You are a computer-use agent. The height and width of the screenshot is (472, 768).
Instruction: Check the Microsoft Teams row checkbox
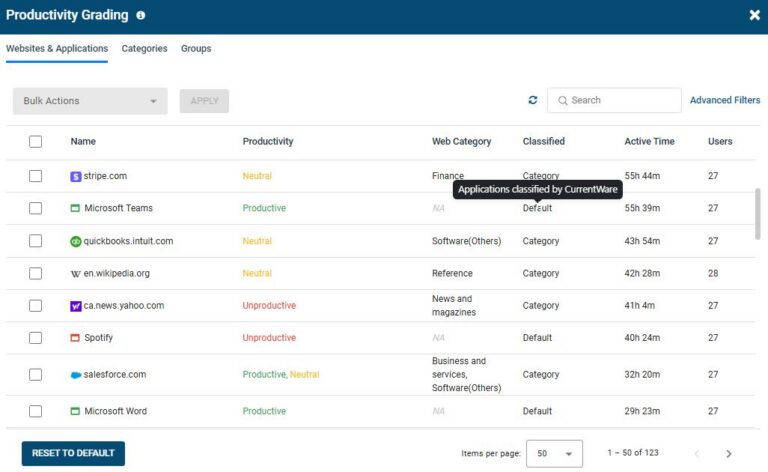tap(35, 208)
